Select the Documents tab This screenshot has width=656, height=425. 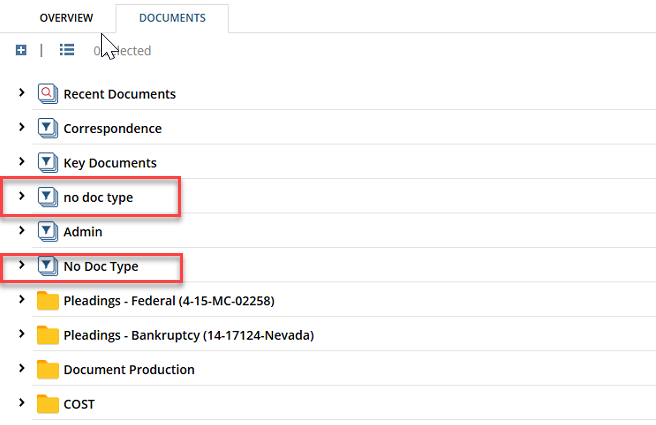pyautogui.click(x=172, y=18)
